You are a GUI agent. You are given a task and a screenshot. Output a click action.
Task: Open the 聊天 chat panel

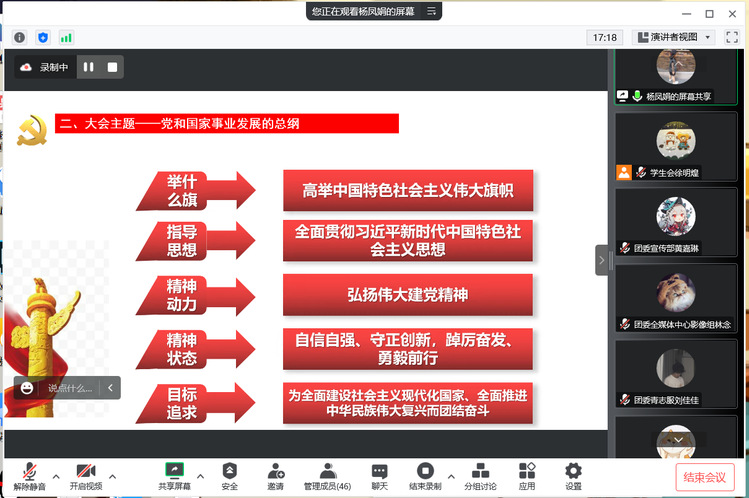click(x=380, y=477)
